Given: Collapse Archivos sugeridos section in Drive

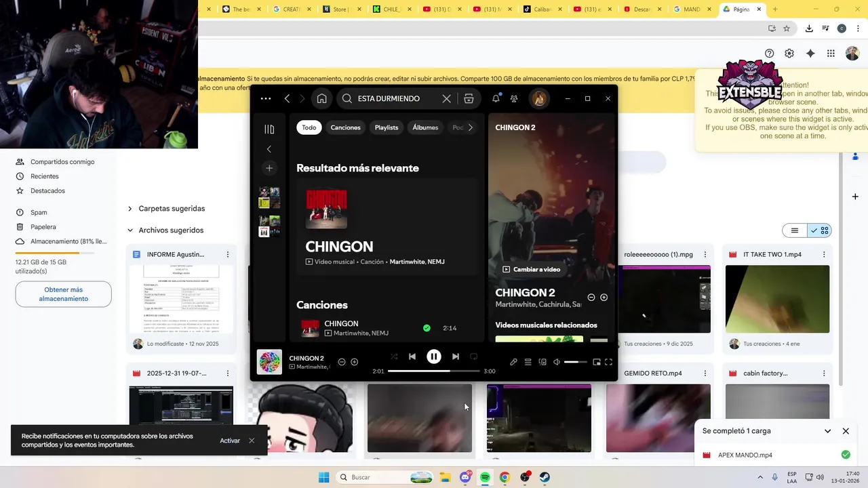Looking at the screenshot, I should (130, 230).
